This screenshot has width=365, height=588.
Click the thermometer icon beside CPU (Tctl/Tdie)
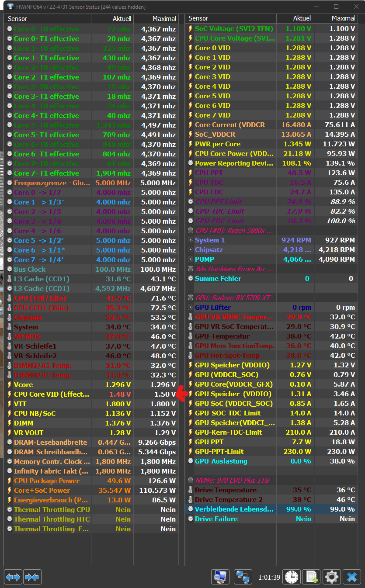(10, 298)
